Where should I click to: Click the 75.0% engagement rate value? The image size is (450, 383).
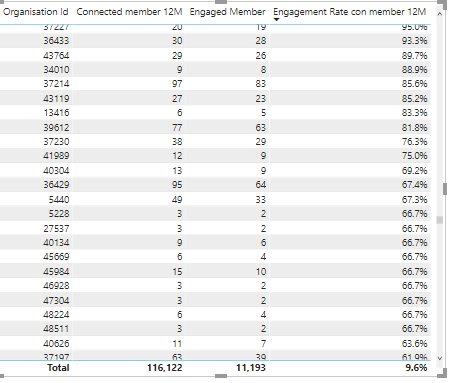click(x=414, y=156)
